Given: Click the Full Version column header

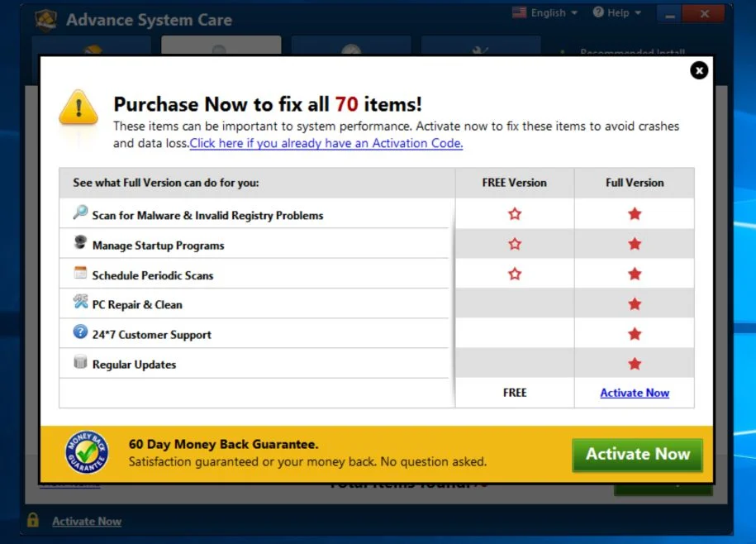Looking at the screenshot, I should [x=635, y=183].
